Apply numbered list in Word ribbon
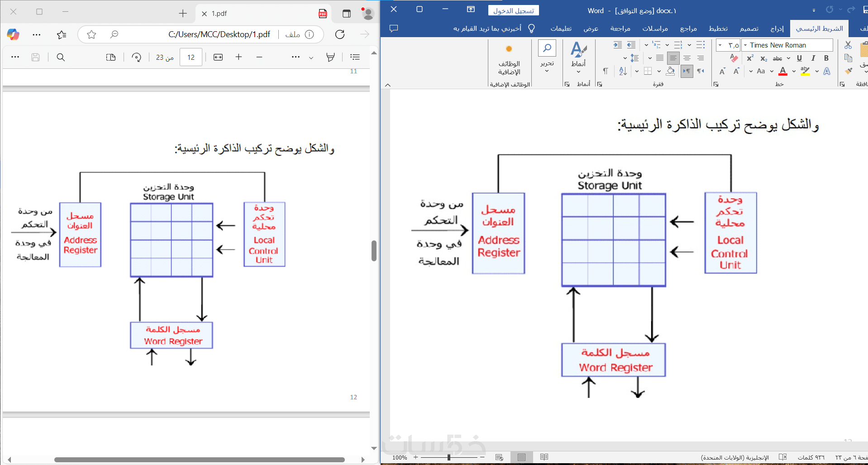Screen dimensions: 868x465 (678, 45)
